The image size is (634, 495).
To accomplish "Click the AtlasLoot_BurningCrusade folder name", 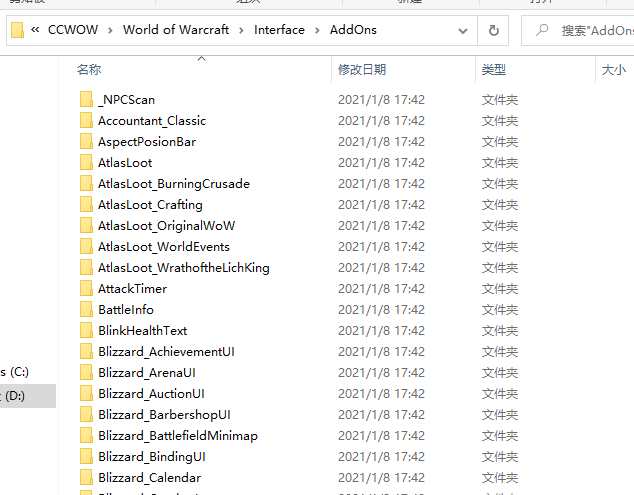I will point(174,184).
